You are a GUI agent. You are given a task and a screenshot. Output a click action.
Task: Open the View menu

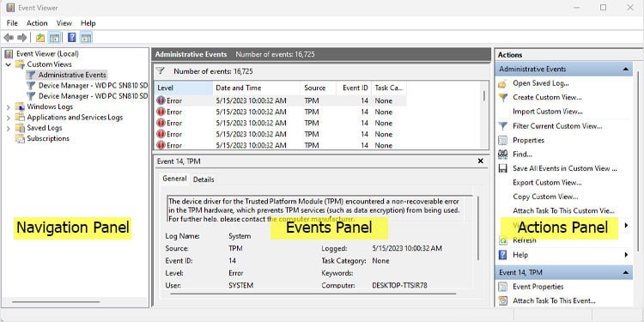click(64, 23)
